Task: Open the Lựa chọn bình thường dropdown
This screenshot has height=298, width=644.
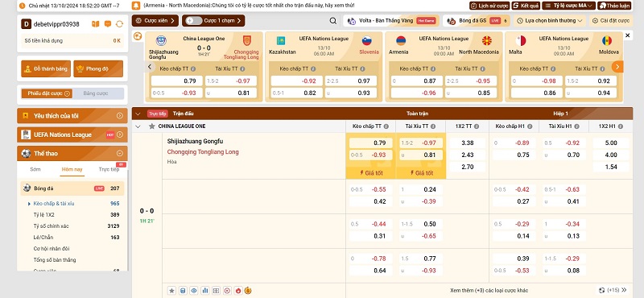Action: point(550,21)
